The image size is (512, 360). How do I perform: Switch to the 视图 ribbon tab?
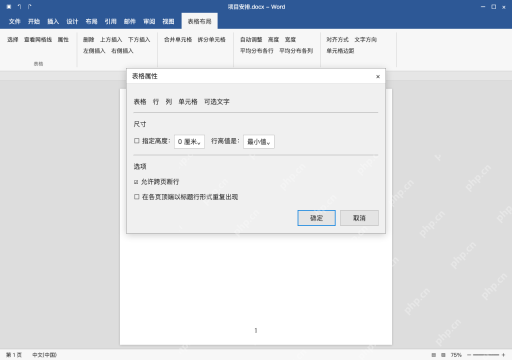pyautogui.click(x=168, y=22)
